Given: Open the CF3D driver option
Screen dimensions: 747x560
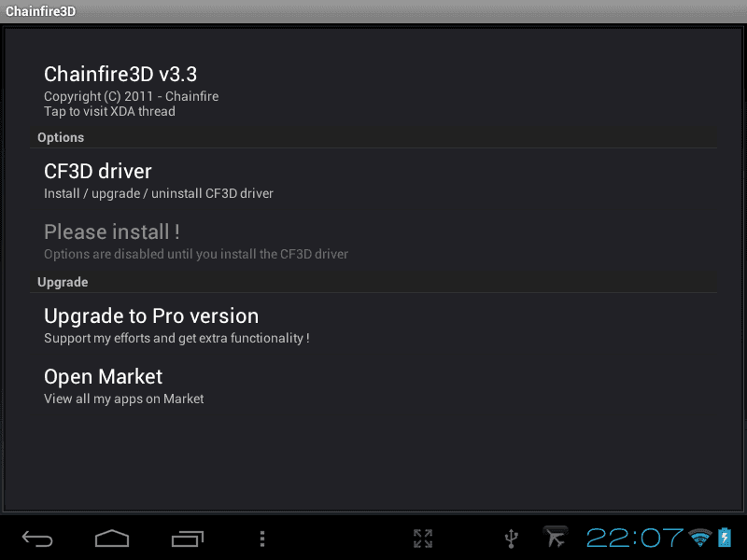Looking at the screenshot, I should coord(373,181).
